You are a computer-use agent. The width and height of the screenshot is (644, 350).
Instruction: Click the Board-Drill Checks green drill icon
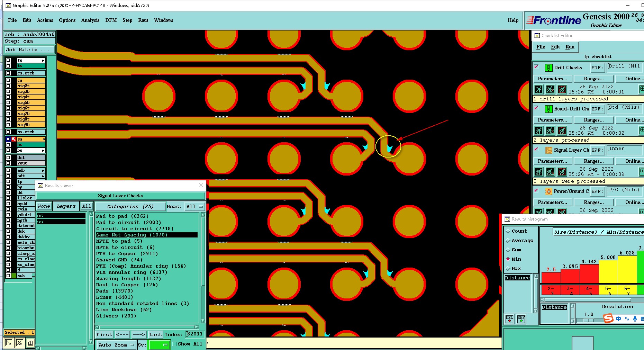pos(548,109)
